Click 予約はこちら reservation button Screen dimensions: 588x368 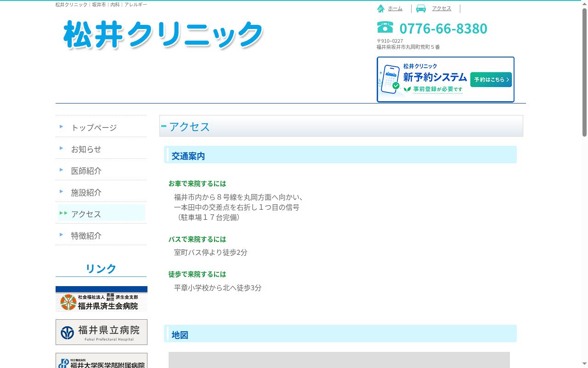pos(491,80)
